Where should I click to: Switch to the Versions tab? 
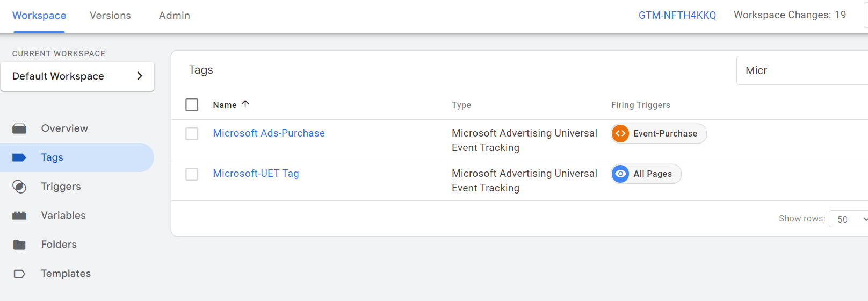[x=110, y=16]
